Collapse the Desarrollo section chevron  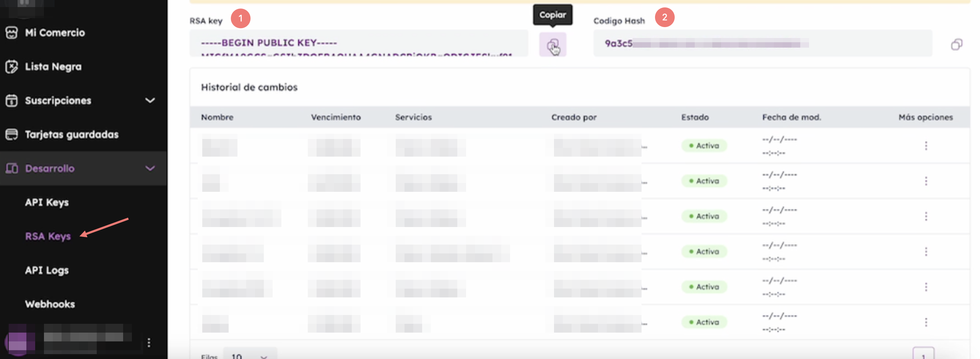click(x=150, y=168)
